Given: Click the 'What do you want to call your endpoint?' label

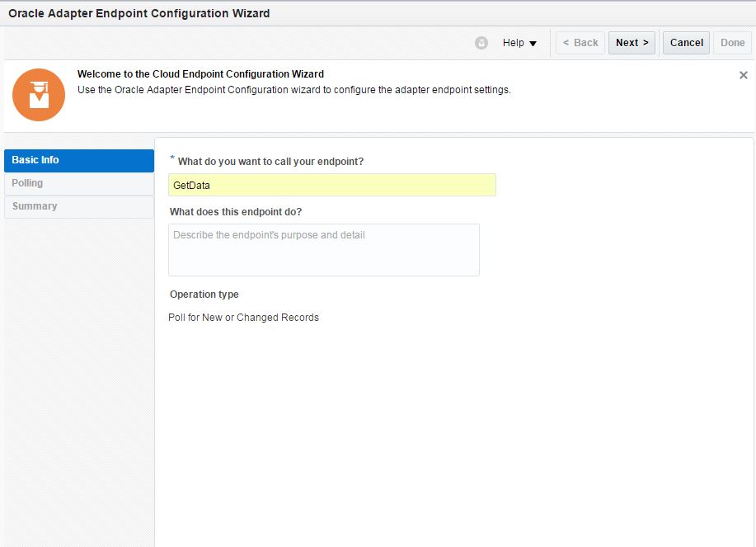Looking at the screenshot, I should 270,162.
